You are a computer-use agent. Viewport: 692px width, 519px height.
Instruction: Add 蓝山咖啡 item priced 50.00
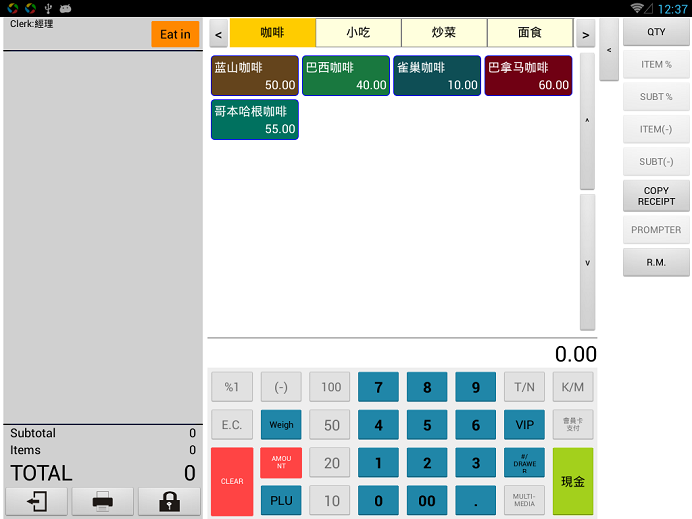tap(255, 76)
